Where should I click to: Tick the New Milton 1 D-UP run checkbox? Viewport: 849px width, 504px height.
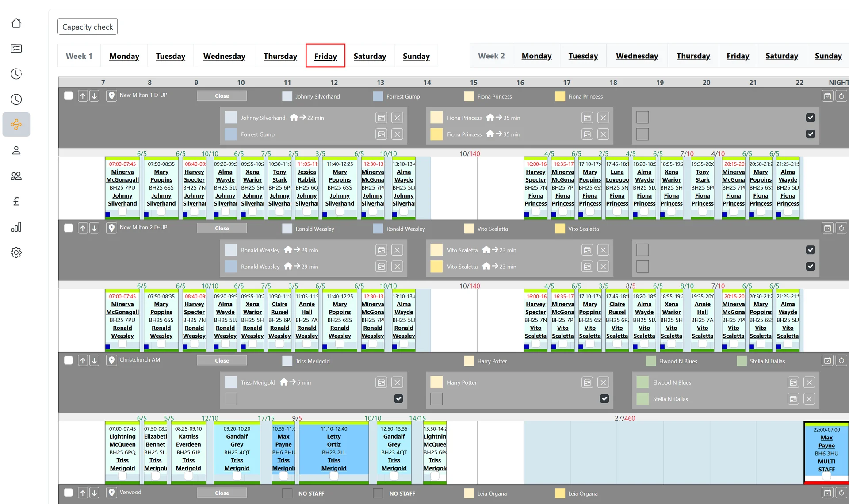[x=69, y=95]
